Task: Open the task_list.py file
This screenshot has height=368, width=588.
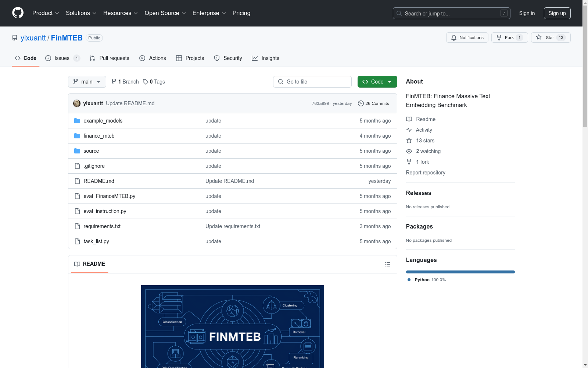Action: pos(96,241)
